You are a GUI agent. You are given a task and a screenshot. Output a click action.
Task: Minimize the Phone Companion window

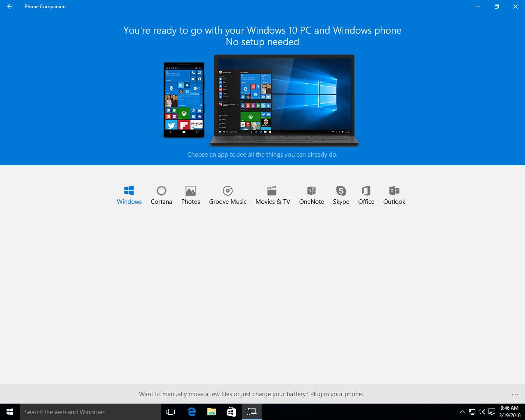click(x=478, y=7)
